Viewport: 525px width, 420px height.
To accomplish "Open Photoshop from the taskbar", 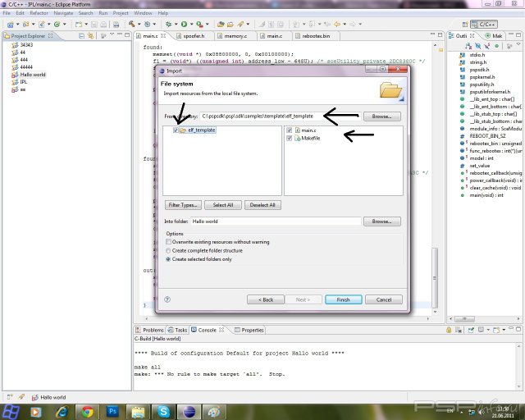I will [112, 410].
